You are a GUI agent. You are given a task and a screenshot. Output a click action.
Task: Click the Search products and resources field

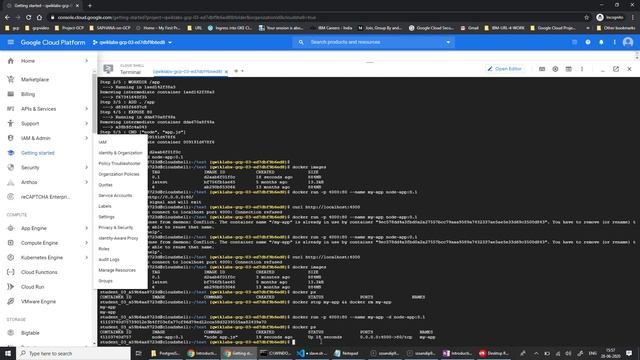pyautogui.click(x=373, y=42)
